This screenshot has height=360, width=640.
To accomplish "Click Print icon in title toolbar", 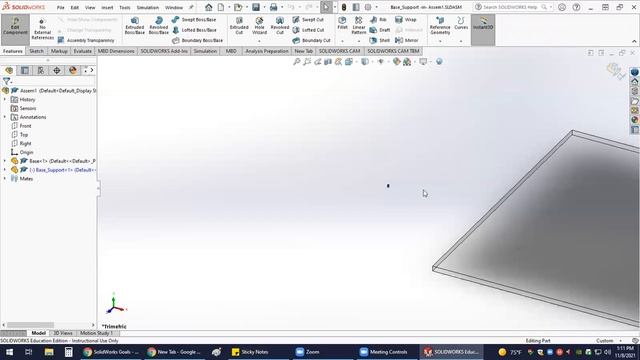I will click(273, 7).
